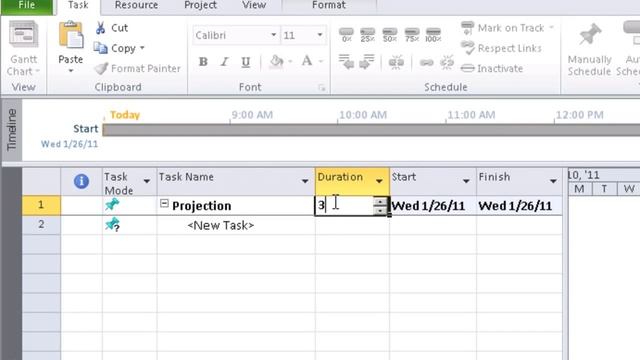This screenshot has height=360, width=640.
Task: Increase duration with spinner up arrow
Action: pyautogui.click(x=380, y=201)
